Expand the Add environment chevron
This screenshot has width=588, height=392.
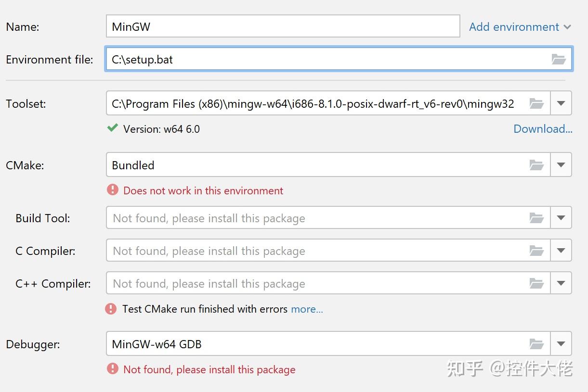567,27
